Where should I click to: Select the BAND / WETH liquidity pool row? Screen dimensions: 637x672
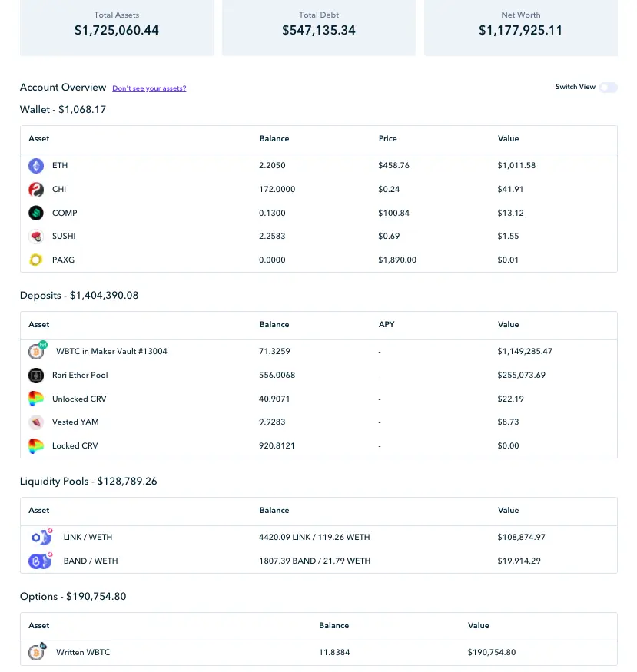pos(318,561)
